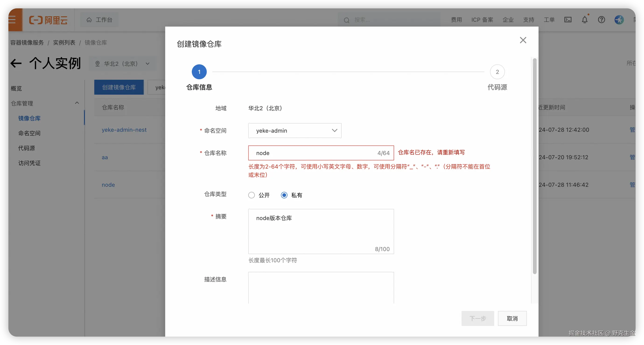Click the back arrow beside 个人实例
Viewport: 644px width, 345px height.
[16, 63]
